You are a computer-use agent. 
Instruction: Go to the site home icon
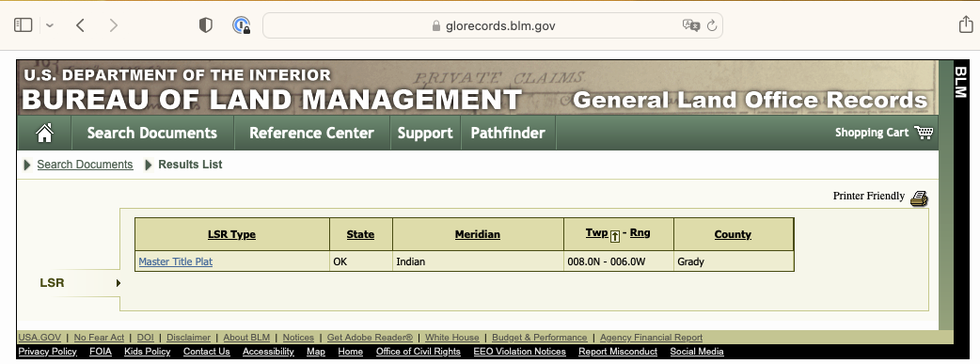pos(44,133)
